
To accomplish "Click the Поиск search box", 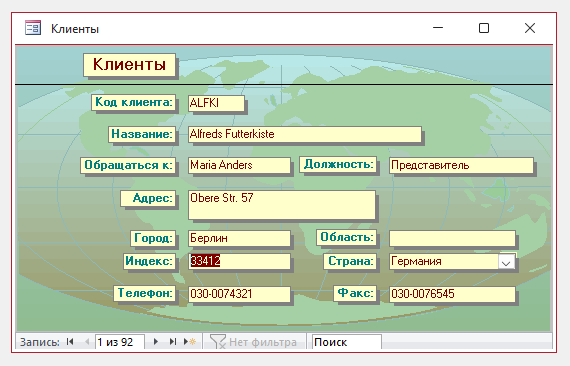I will 347,342.
